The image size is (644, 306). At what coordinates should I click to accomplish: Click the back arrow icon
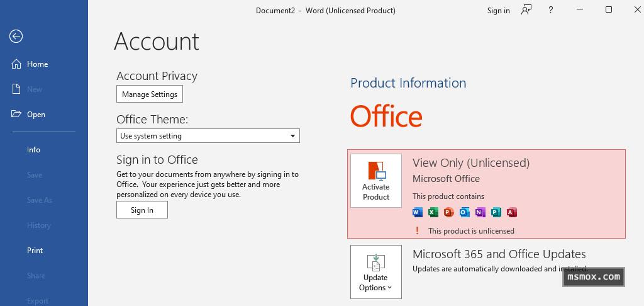(16, 37)
